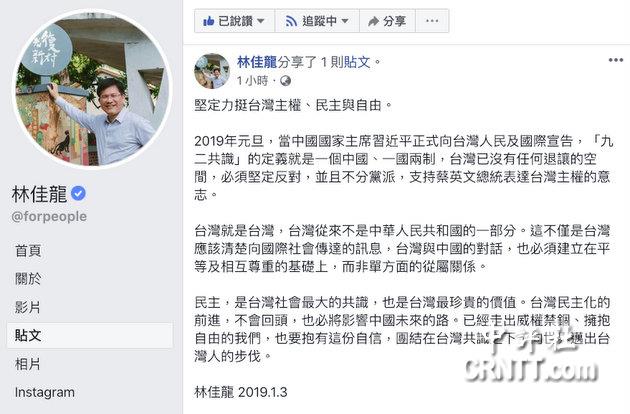Go to 首頁 in the sidebar
630x414 pixels.
point(28,250)
